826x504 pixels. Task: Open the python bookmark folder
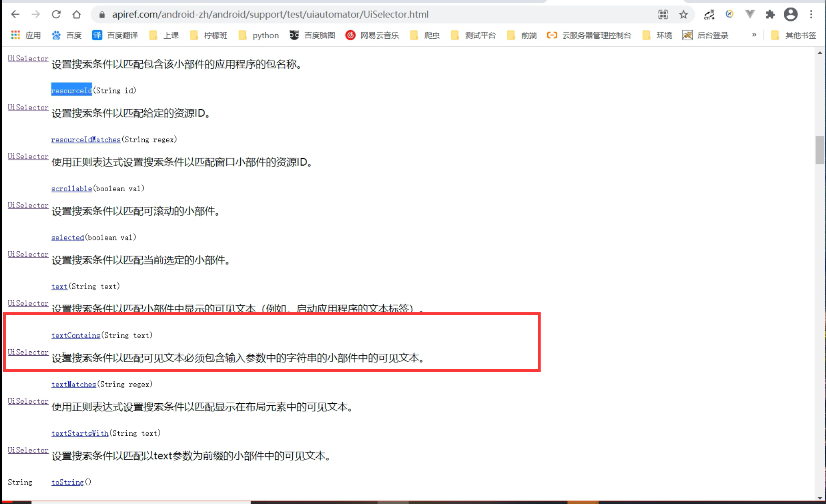(259, 35)
